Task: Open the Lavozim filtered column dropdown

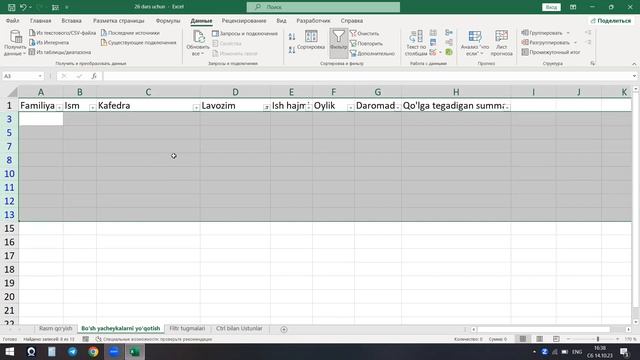Action: tap(266, 107)
